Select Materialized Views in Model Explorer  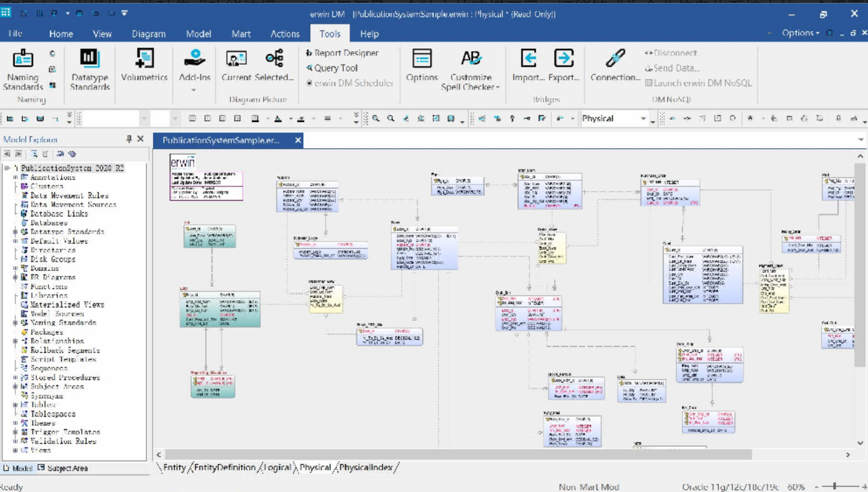(67, 304)
